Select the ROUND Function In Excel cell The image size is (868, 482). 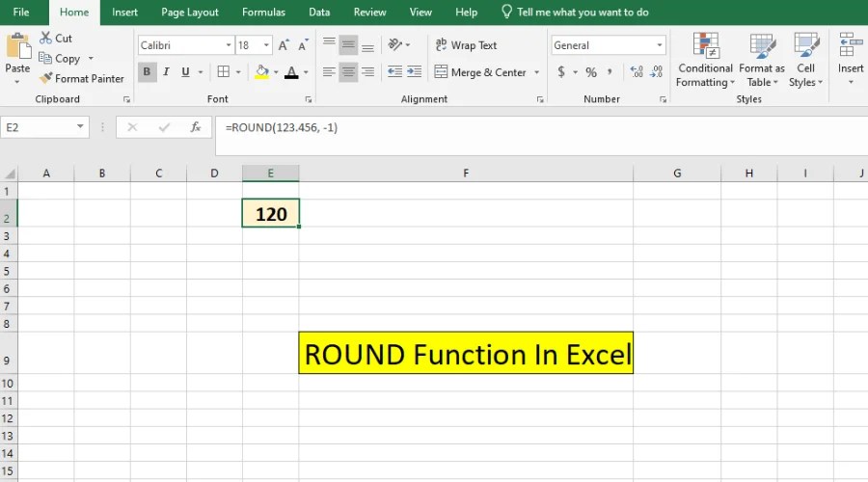point(466,353)
